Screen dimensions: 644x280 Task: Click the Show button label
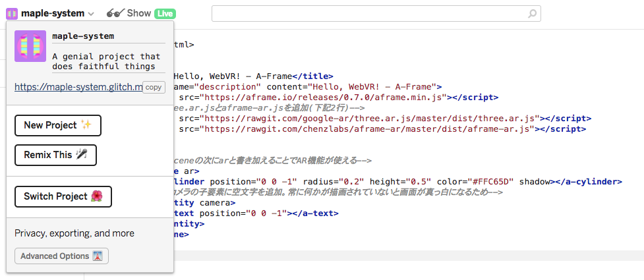click(139, 14)
